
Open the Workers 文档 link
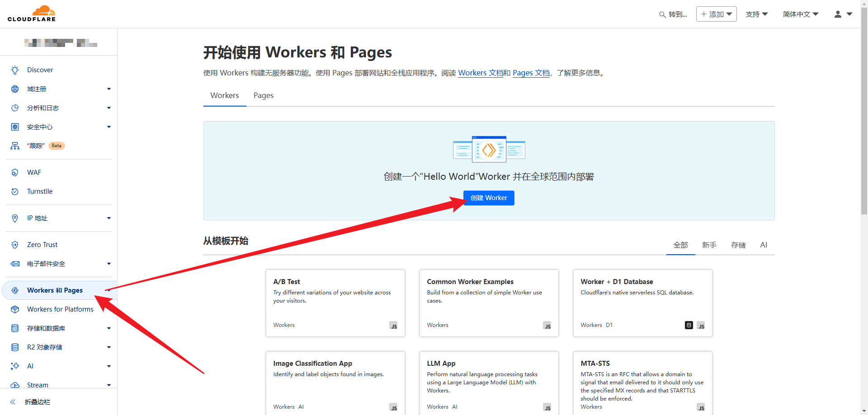pos(481,73)
